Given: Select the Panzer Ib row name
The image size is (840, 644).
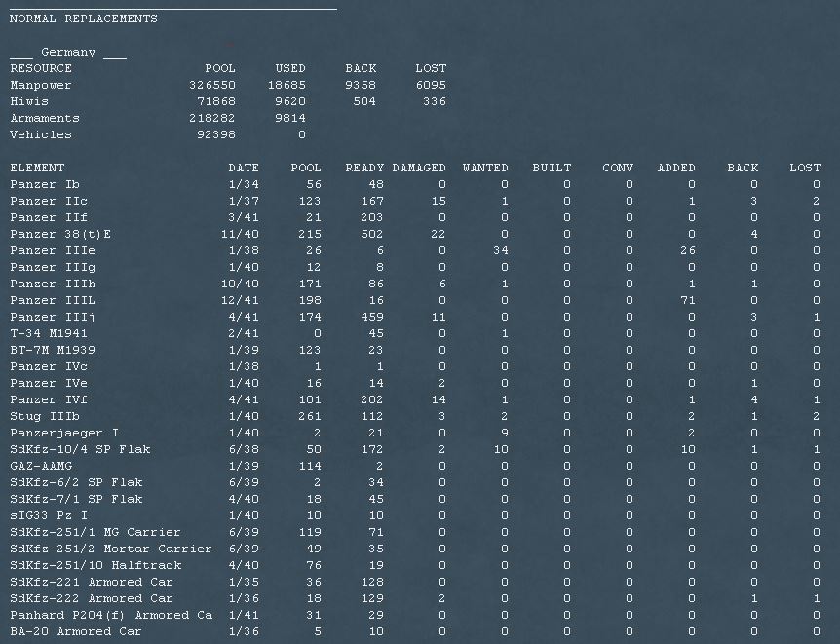Looking at the screenshot, I should (45, 184).
